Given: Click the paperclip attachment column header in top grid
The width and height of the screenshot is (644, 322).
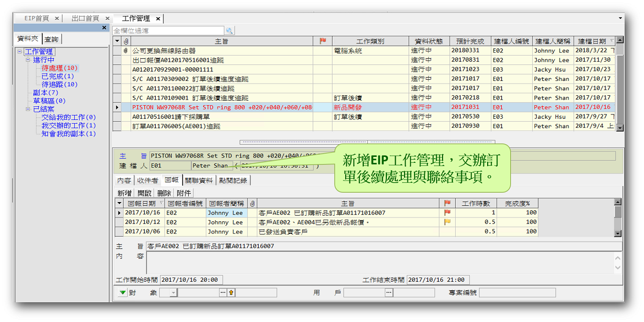Looking at the screenshot, I should tap(126, 41).
